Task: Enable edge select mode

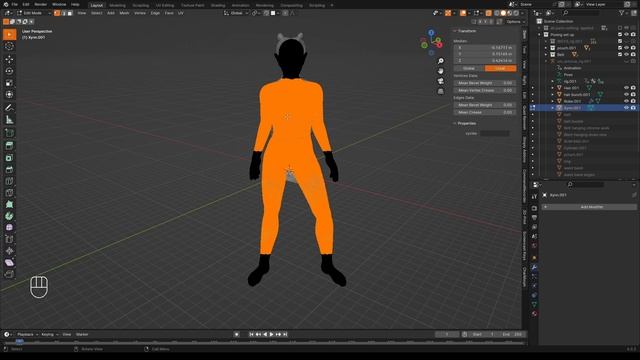Action: [x=63, y=13]
